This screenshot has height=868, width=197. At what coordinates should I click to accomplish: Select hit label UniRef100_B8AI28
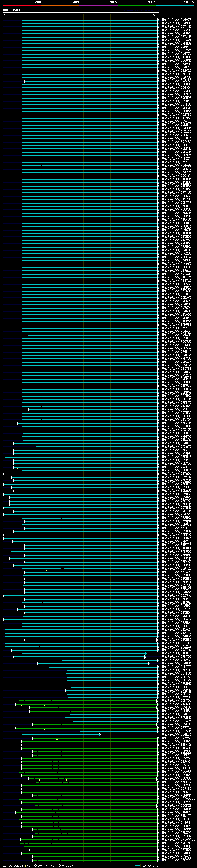pyautogui.click(x=177, y=568)
